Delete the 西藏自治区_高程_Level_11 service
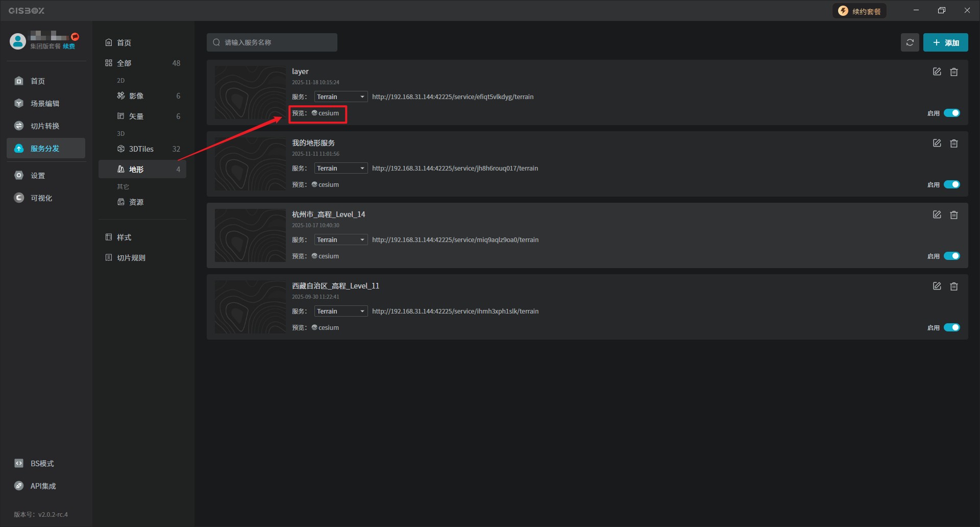The height and width of the screenshot is (527, 980). tap(953, 286)
